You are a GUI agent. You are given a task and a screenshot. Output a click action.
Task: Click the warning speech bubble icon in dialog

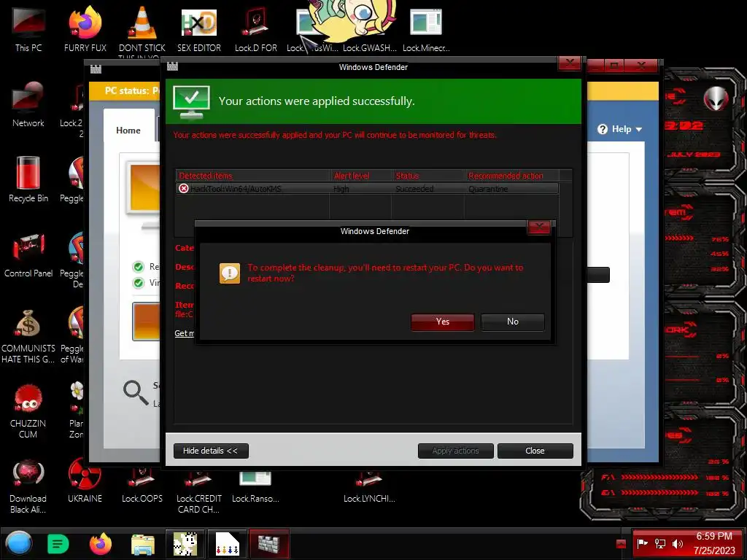(x=230, y=273)
